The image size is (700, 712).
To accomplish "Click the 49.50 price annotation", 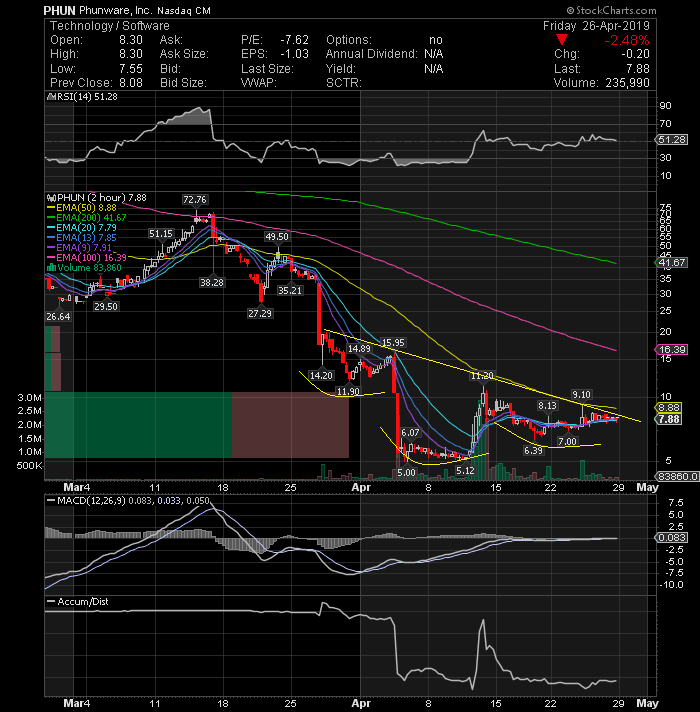I will tap(277, 237).
